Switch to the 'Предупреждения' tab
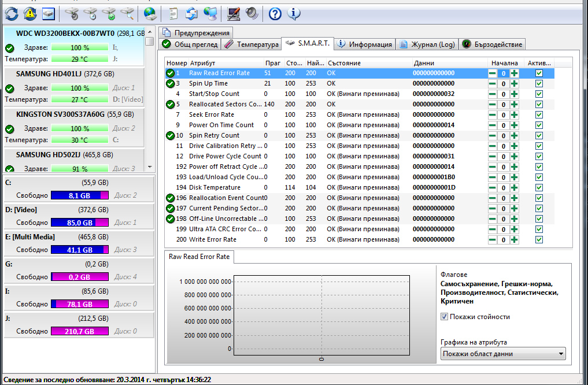Viewport: 588px width, 385px height. [x=196, y=32]
